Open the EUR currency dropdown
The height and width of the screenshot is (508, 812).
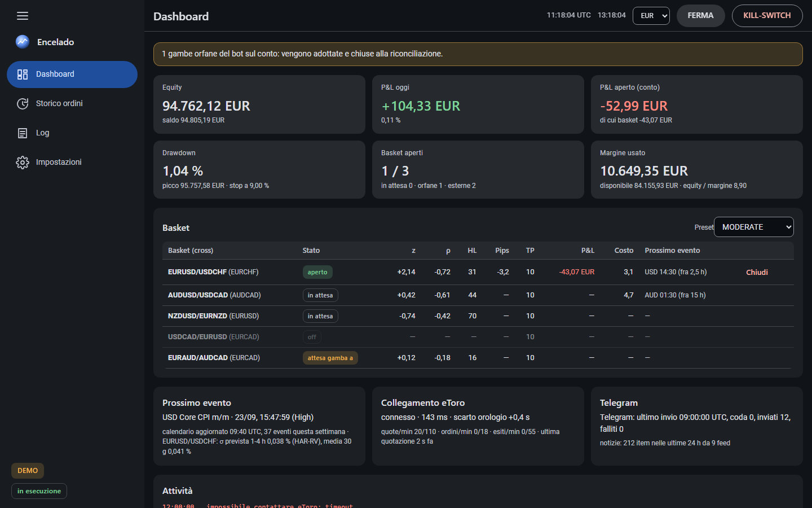[651, 16]
